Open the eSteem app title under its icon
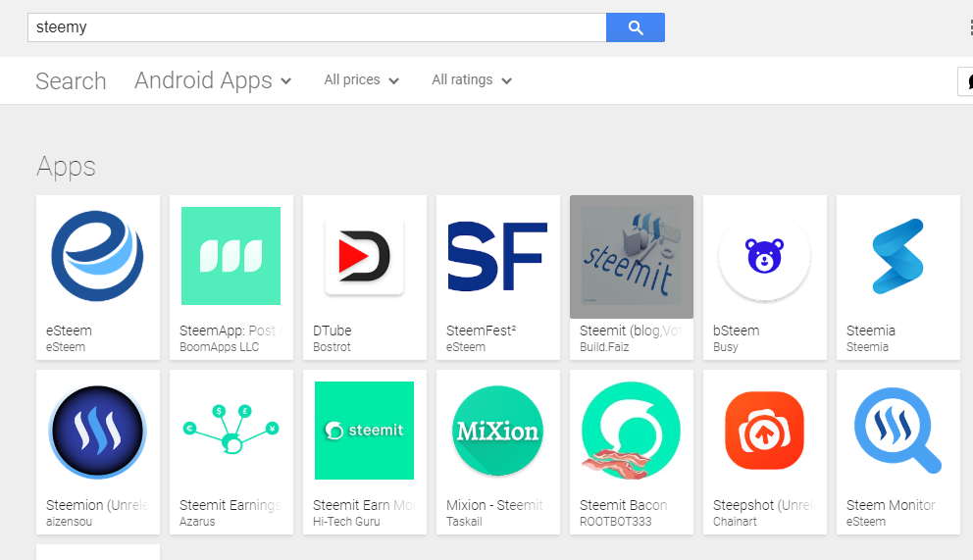The height and width of the screenshot is (560, 973). click(x=69, y=331)
